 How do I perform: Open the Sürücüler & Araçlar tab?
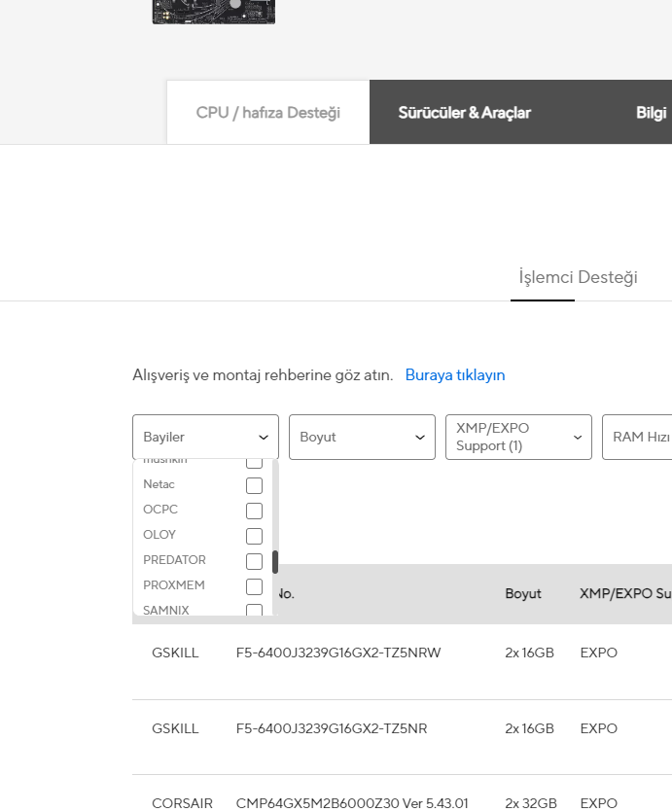pos(465,113)
